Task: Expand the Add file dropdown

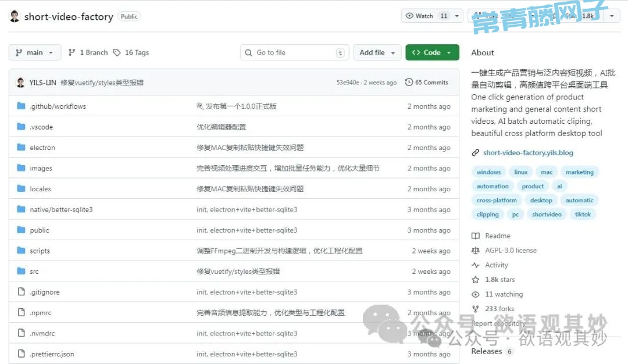Action: coord(377,52)
